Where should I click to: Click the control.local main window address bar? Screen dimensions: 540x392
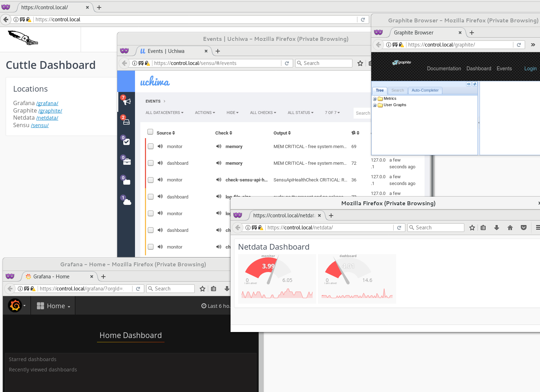click(x=195, y=20)
